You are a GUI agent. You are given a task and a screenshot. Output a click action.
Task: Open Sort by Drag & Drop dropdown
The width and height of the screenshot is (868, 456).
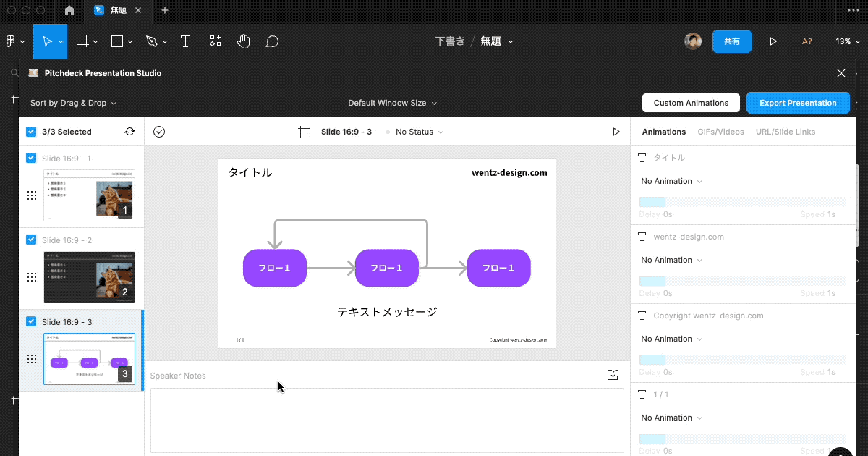point(73,103)
